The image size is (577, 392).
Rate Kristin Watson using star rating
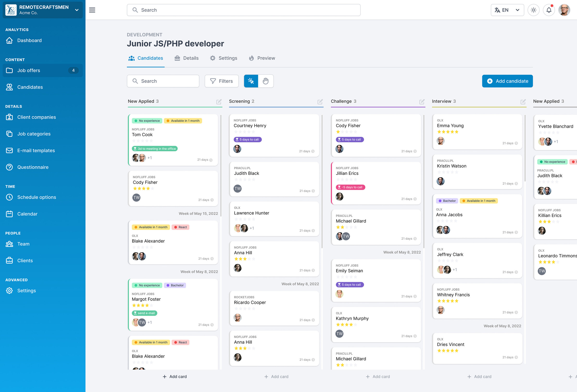(448, 172)
